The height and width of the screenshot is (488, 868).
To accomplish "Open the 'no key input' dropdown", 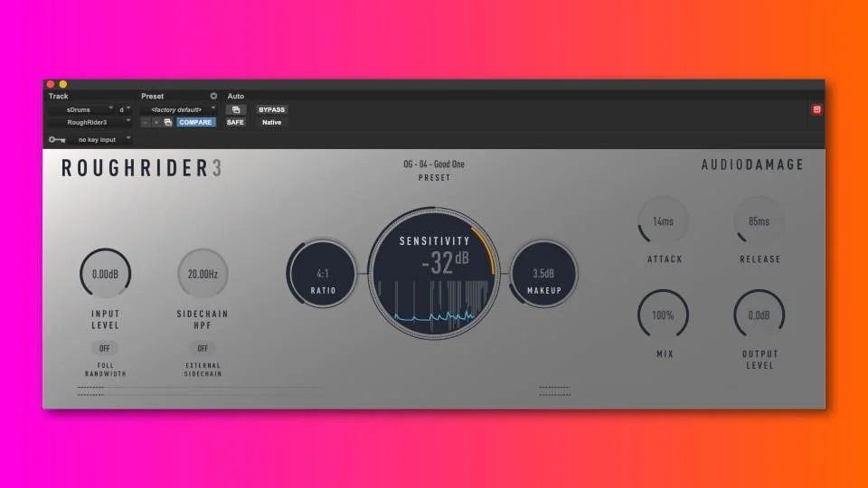I will (x=100, y=139).
